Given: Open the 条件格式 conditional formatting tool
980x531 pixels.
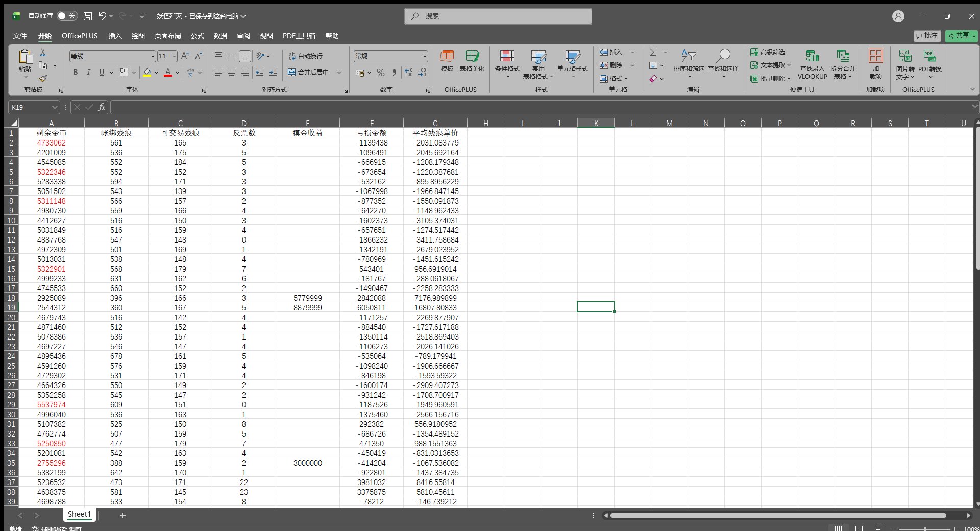Looking at the screenshot, I should 507,61.
